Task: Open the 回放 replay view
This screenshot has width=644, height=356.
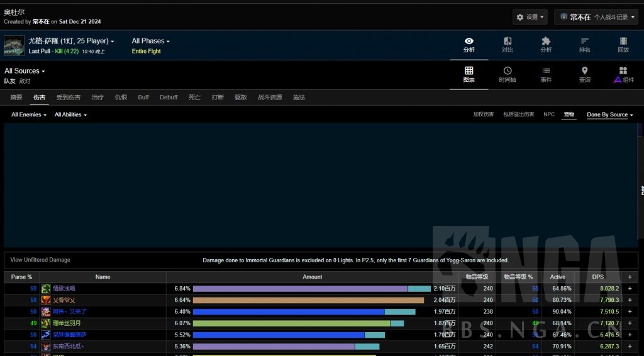Action: point(623,45)
